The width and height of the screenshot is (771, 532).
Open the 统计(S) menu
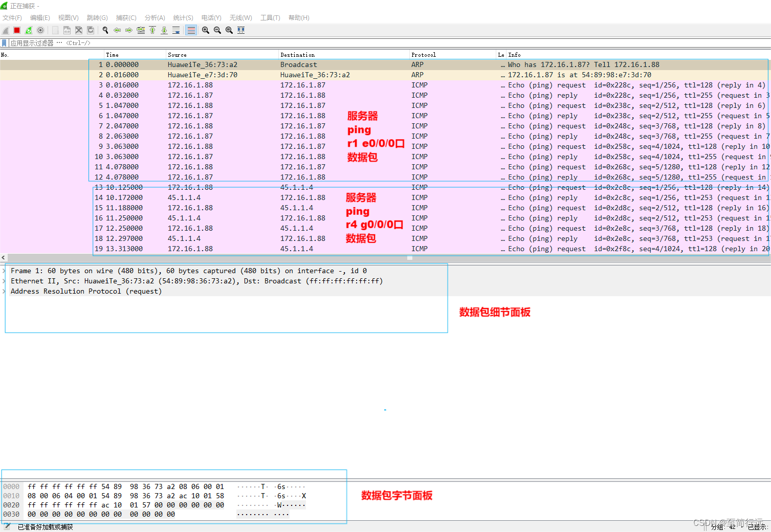(183, 17)
